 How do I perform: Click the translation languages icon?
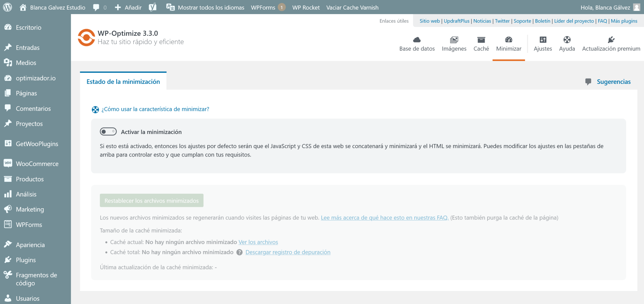170,7
